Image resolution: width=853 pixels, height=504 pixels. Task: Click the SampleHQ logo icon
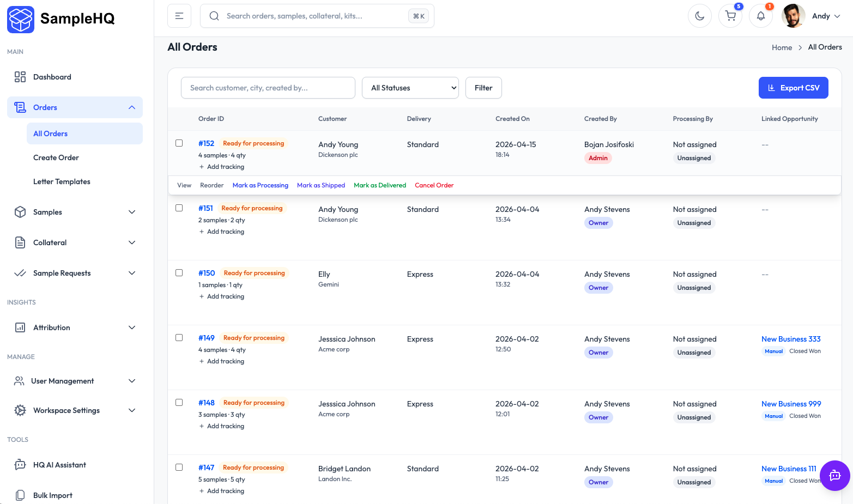[x=21, y=19]
